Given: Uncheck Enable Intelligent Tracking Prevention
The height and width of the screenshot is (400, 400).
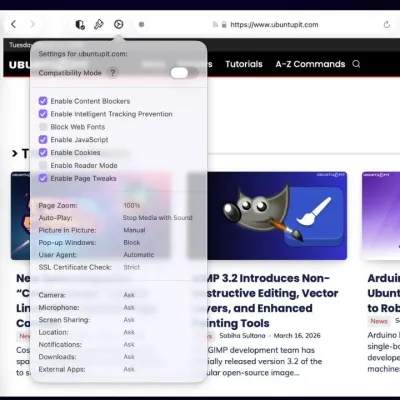Looking at the screenshot, I should point(43,114).
